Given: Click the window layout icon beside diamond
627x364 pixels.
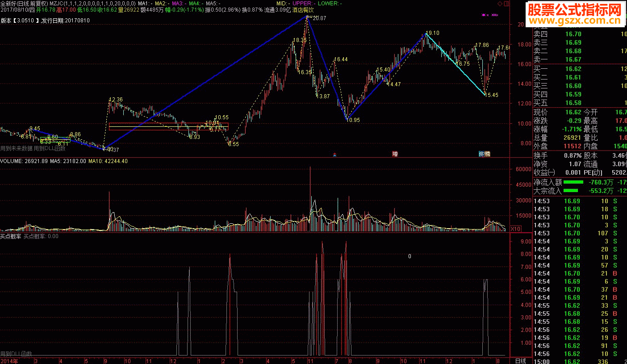Looking at the screenshot, I should [506, 3].
